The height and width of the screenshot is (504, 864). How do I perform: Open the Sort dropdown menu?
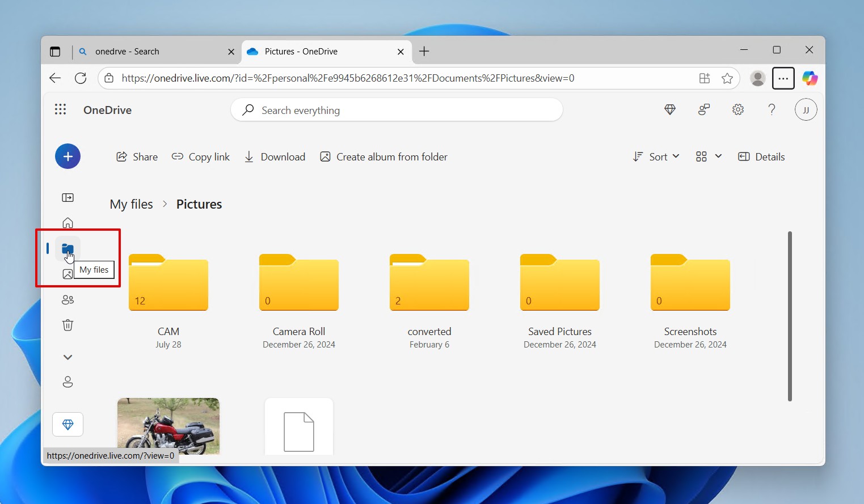tap(656, 156)
